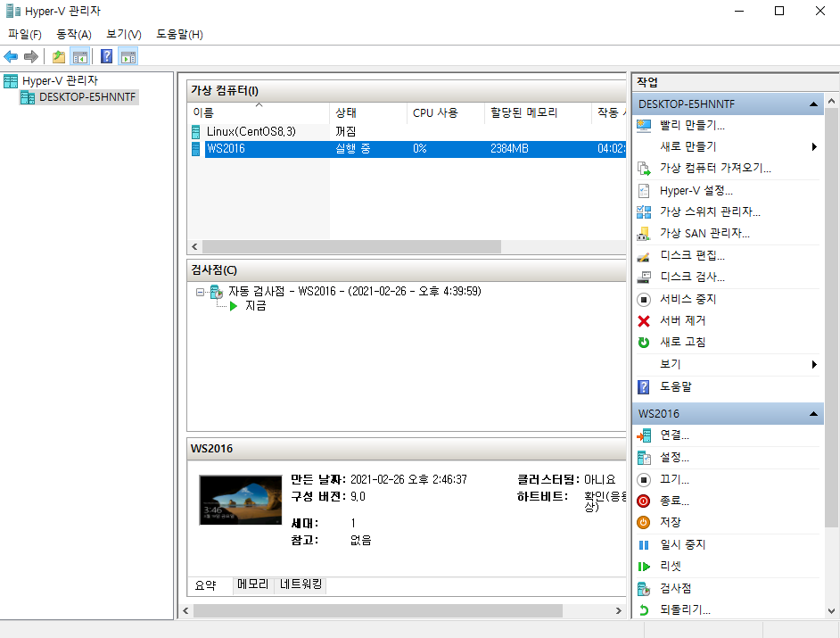
Task: Open the 도움말(H) menu
Action: [179, 34]
